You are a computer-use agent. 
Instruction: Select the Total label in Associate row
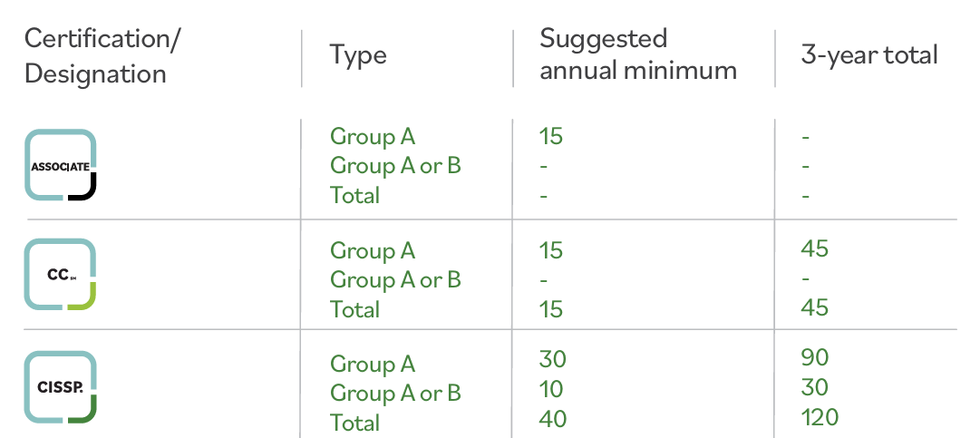click(354, 195)
